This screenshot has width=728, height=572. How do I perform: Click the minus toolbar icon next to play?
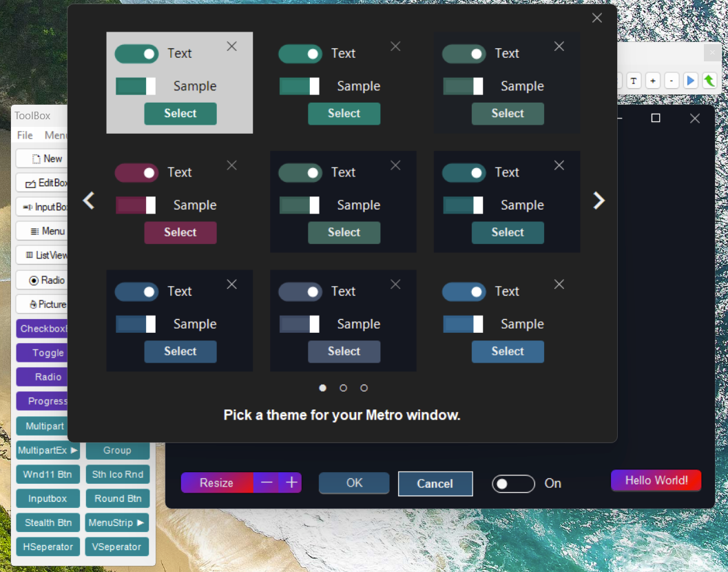point(672,81)
